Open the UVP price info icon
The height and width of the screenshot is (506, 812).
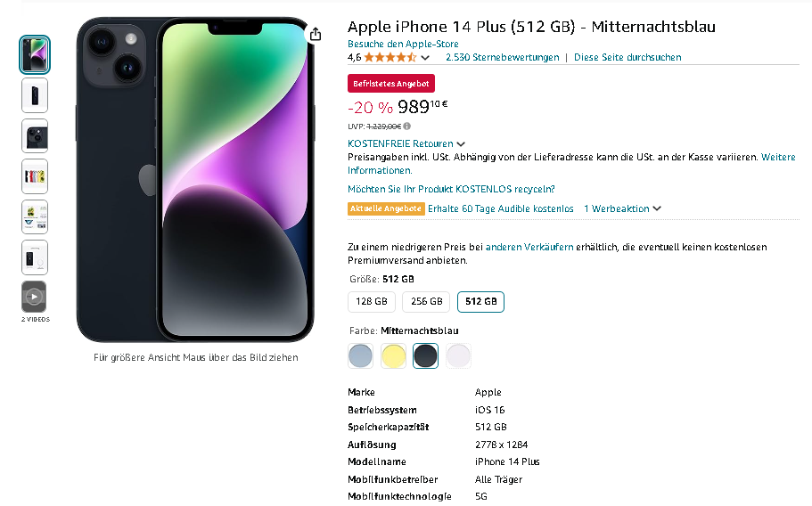[407, 126]
